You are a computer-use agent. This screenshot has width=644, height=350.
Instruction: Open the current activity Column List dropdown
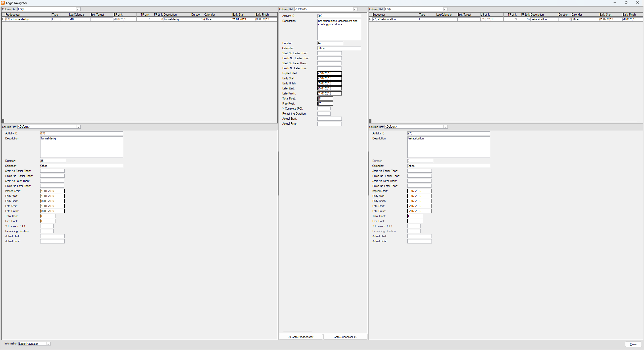tap(355, 9)
